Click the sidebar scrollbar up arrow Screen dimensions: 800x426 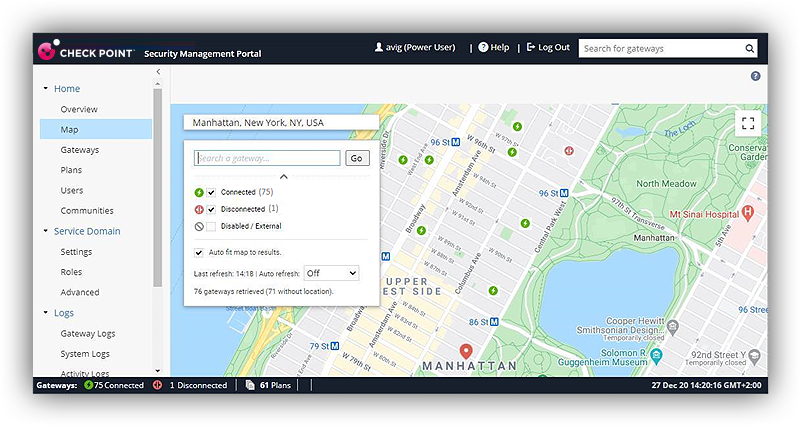(158, 84)
